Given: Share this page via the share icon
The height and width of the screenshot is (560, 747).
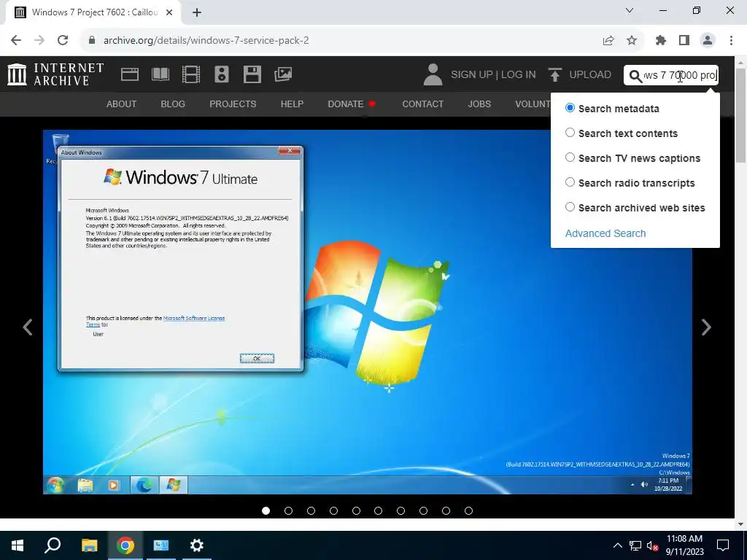Looking at the screenshot, I should (608, 41).
